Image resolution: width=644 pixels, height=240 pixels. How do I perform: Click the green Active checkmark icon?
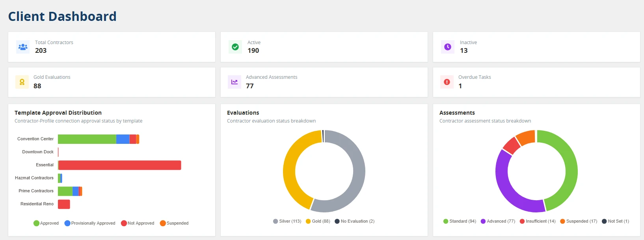click(235, 47)
